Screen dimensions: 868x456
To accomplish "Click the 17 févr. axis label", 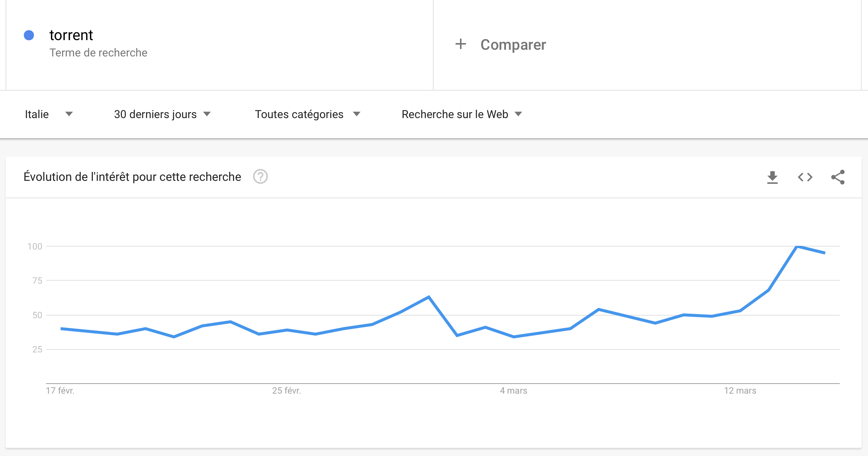I will (x=60, y=391).
